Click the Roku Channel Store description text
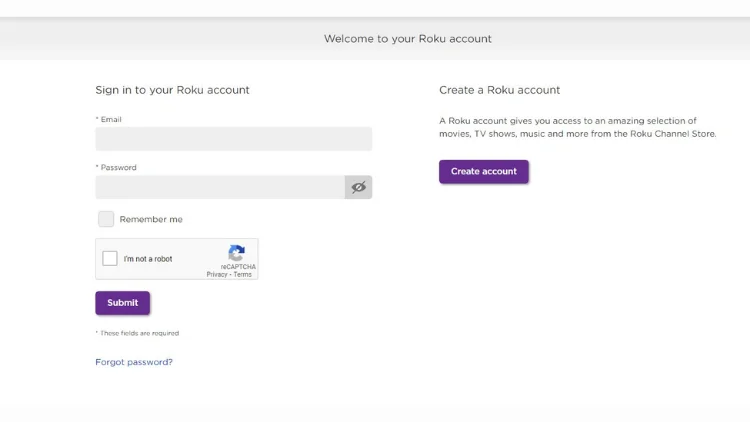The image size is (750, 422). coord(577,127)
